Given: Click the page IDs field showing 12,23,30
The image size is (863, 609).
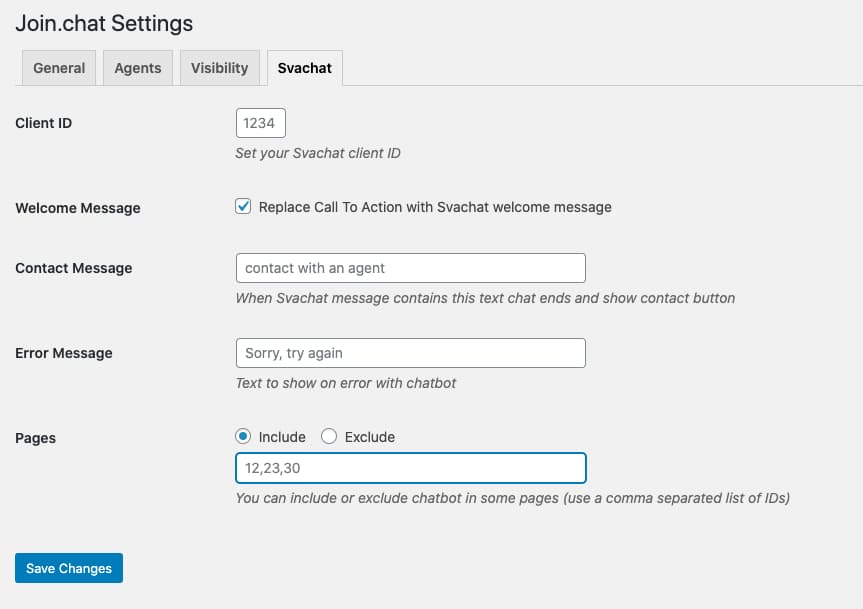Looking at the screenshot, I should click(411, 468).
